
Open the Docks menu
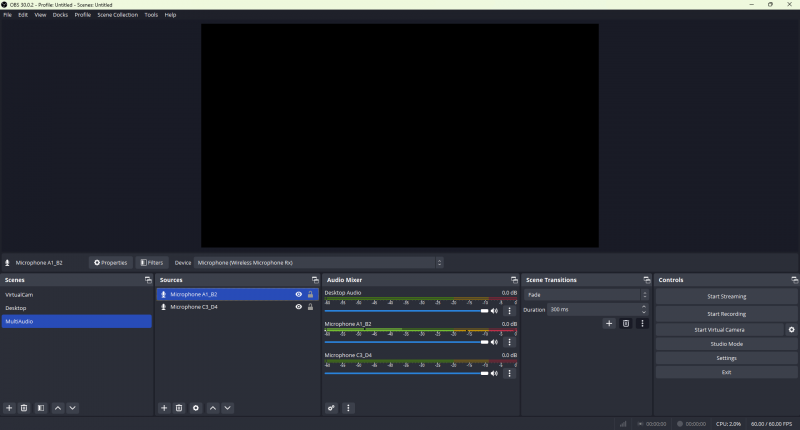coord(60,15)
